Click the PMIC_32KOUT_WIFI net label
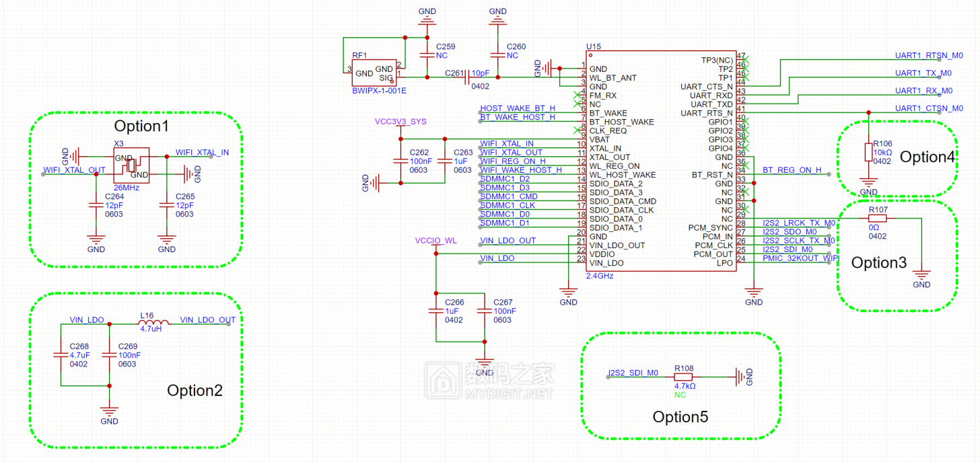Screen dimensions: 980x462 (x=800, y=258)
